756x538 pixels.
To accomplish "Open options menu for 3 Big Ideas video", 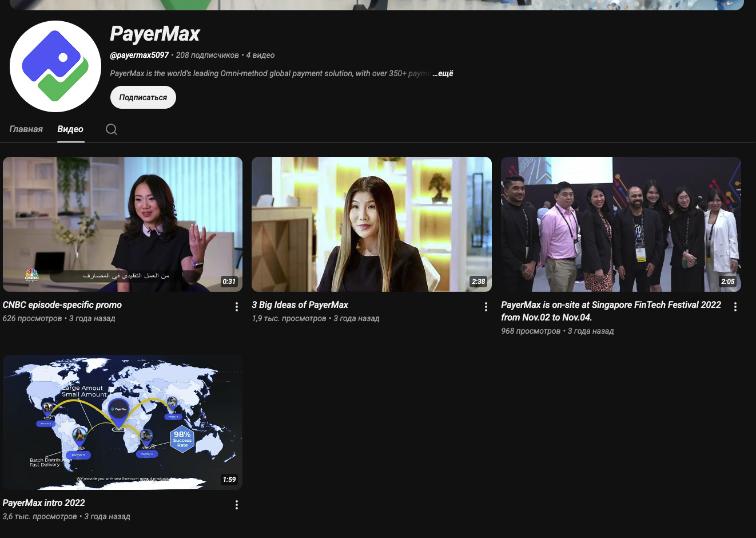I will (x=486, y=307).
